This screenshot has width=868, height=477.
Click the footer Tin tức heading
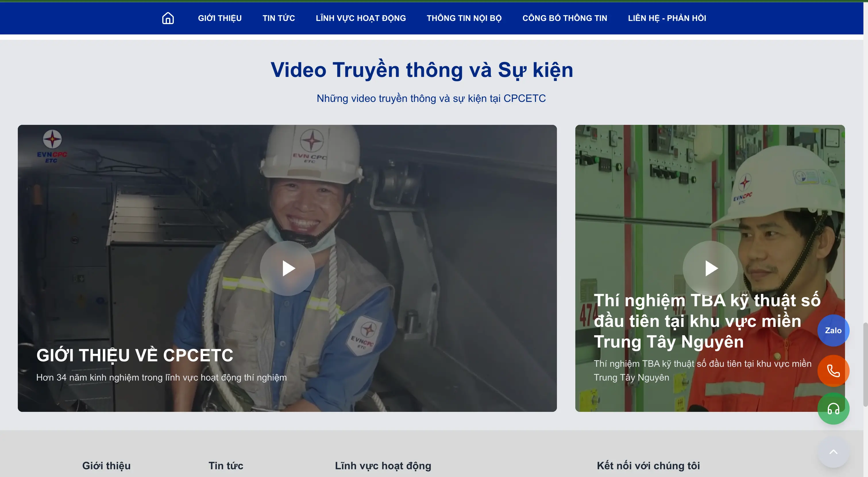click(x=225, y=466)
